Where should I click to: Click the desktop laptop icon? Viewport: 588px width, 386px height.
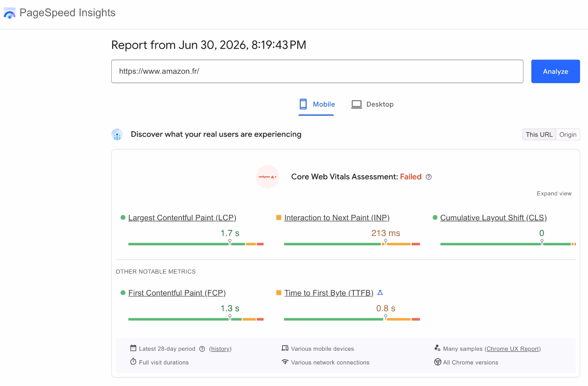(x=357, y=104)
